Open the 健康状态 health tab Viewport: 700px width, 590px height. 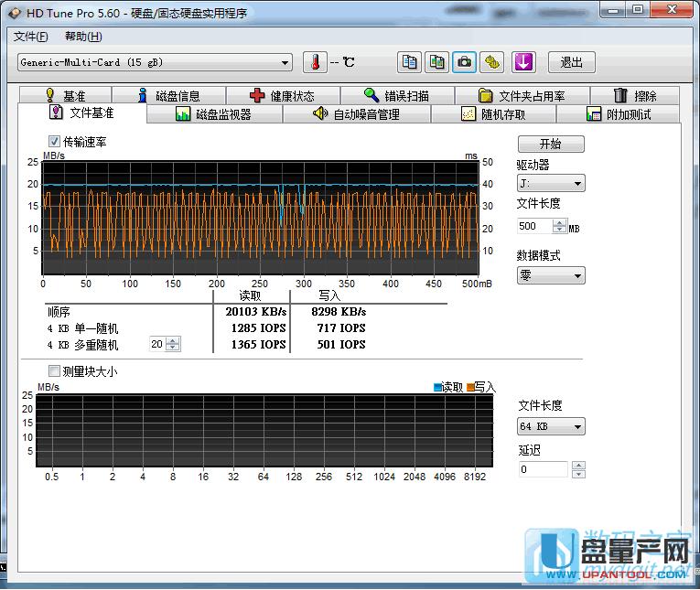coord(282,96)
